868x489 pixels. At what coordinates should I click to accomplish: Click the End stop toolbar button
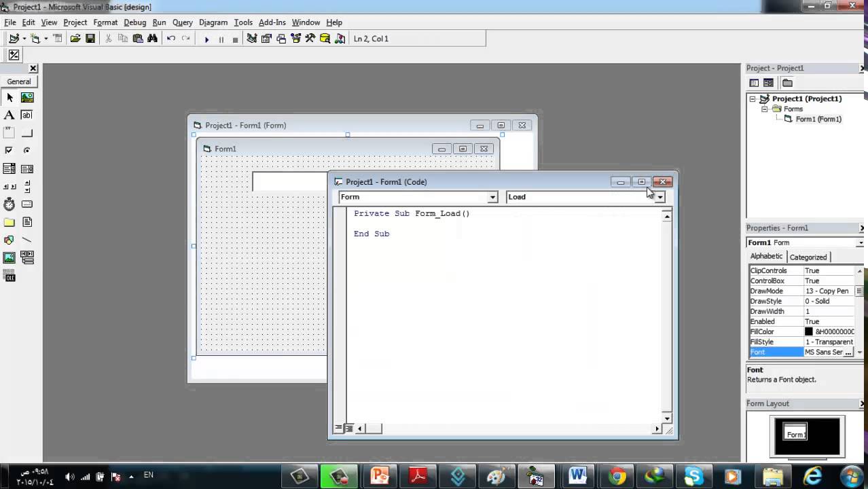click(235, 39)
